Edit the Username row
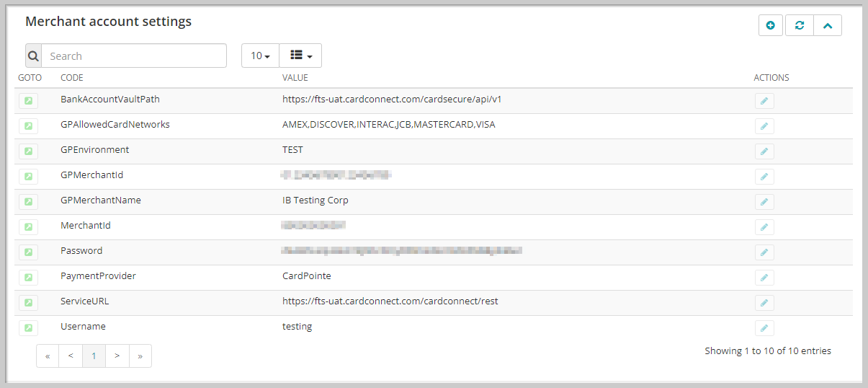Image resolution: width=868 pixels, height=388 pixels. (x=764, y=328)
